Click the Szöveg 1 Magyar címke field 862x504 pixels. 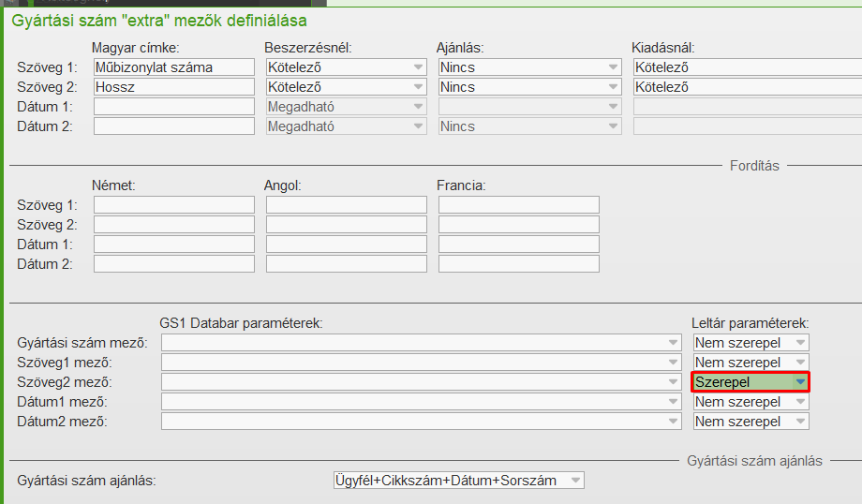(173, 67)
